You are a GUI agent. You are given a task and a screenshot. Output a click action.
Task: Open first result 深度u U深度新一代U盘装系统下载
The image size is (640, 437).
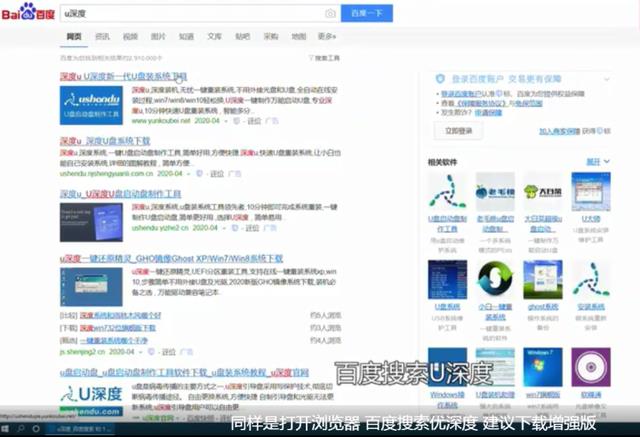[x=124, y=76]
